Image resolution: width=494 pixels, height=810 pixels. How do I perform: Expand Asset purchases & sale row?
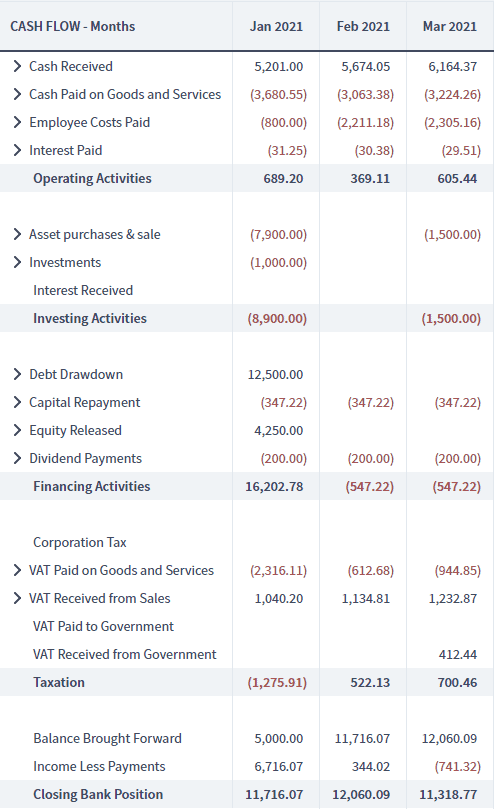(17, 234)
